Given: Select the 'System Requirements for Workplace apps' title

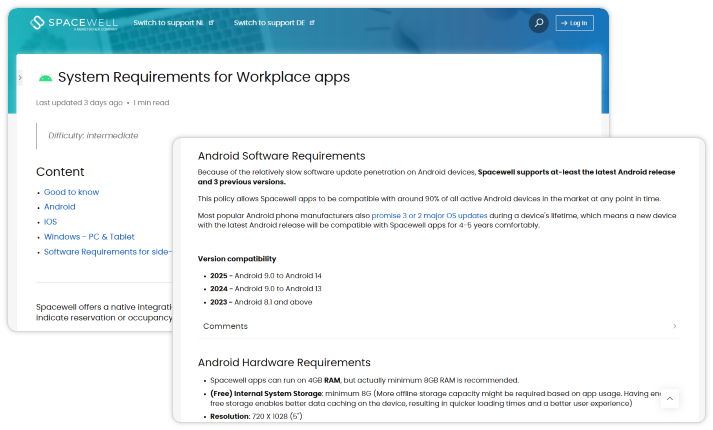Looking at the screenshot, I should pos(204,77).
